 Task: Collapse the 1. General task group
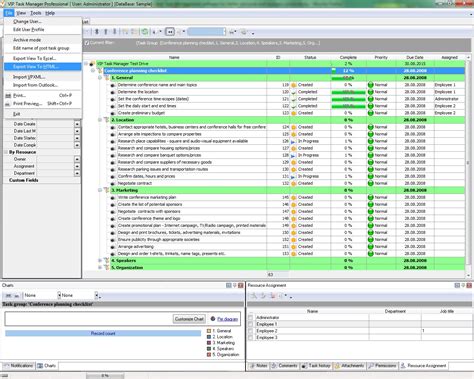tap(100, 78)
